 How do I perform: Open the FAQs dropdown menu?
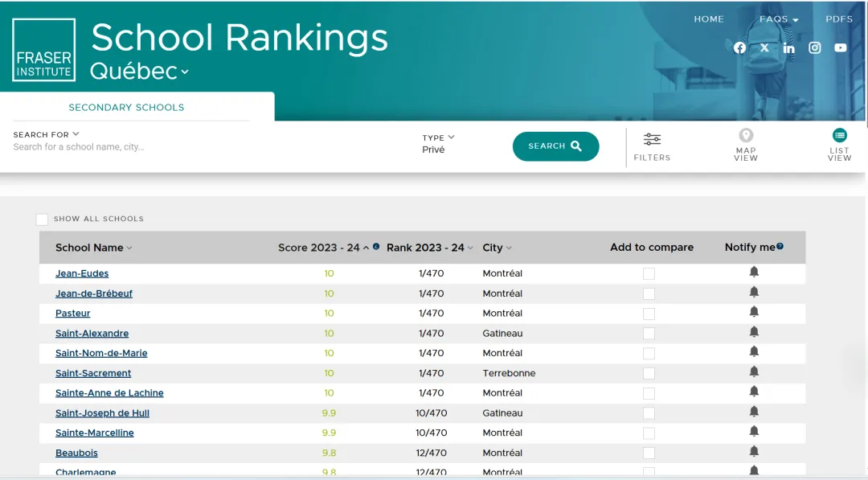pos(778,19)
